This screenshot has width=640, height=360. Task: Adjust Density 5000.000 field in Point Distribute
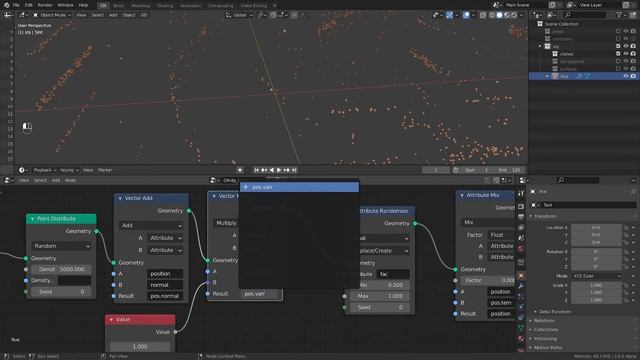click(x=61, y=269)
